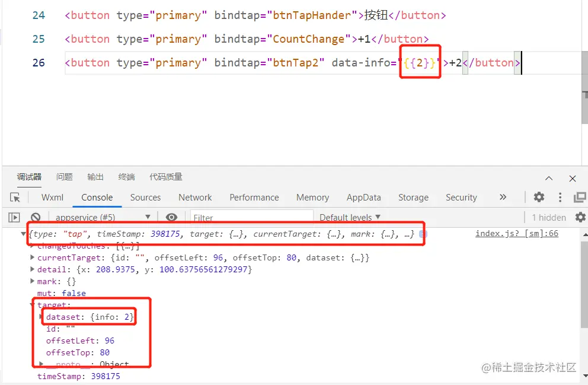Click the data-info attribute name on line 26
Screen dimensions: 588x385
[361, 63]
